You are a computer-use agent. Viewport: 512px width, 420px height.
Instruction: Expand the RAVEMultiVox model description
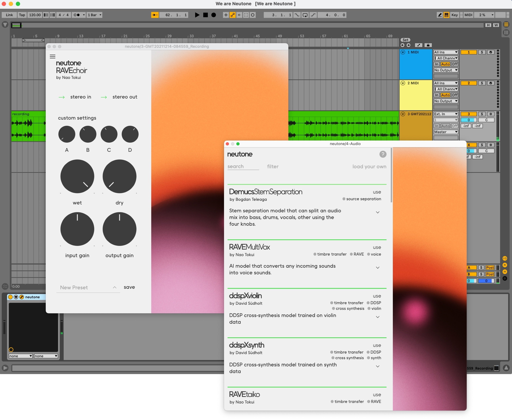pos(378,268)
